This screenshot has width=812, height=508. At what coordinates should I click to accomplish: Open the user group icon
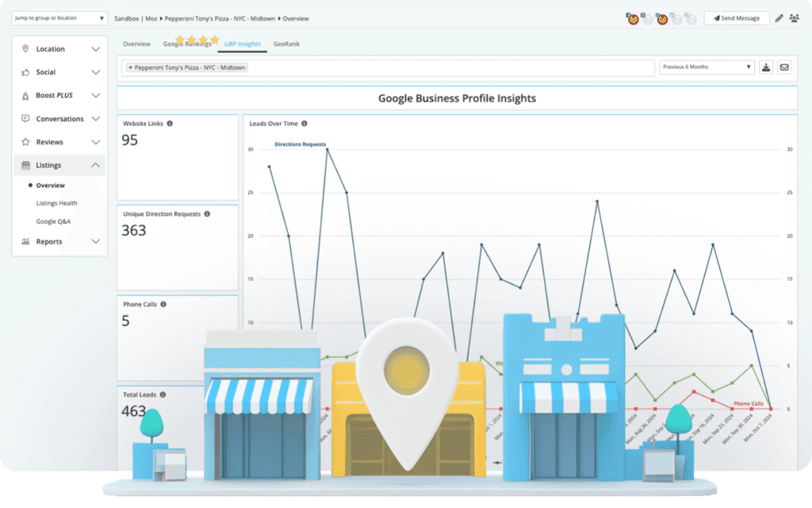coord(794,19)
